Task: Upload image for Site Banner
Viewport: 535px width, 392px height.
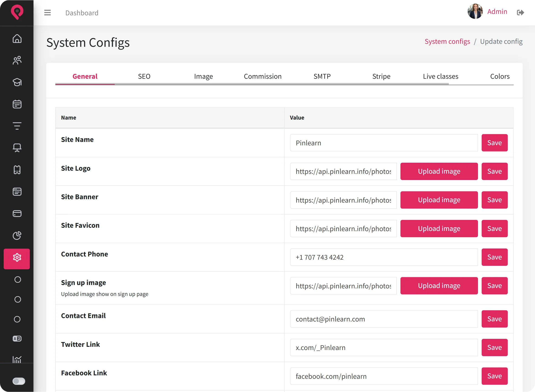Action: [x=439, y=200]
